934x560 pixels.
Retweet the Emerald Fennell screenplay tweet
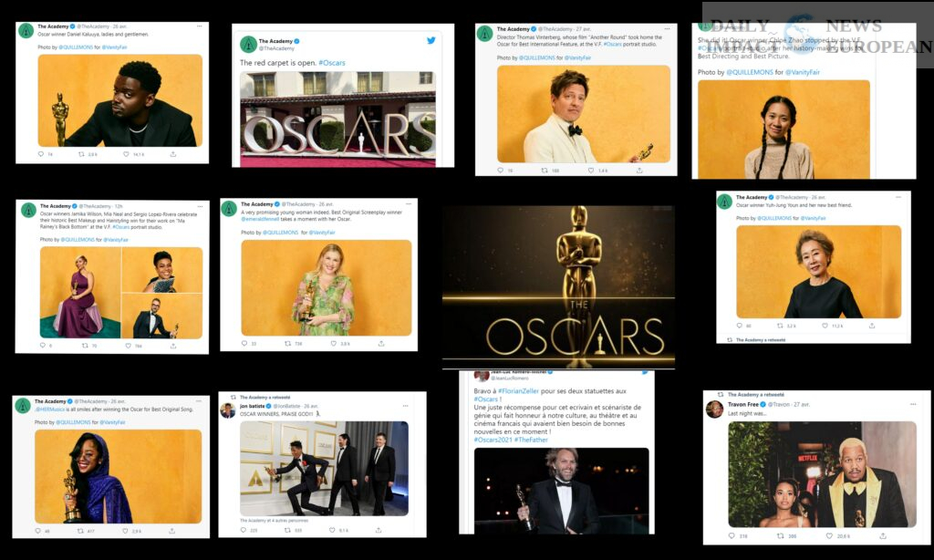coord(287,344)
